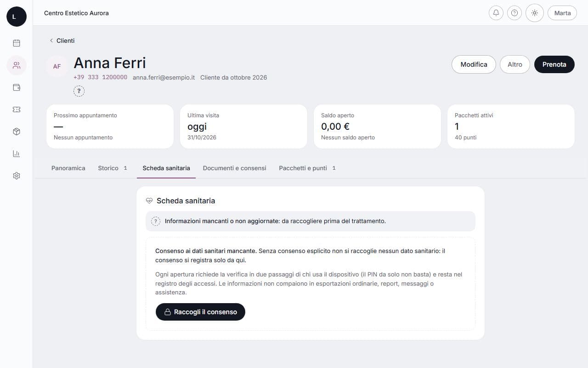Click the date 31/10/2026

click(202, 138)
